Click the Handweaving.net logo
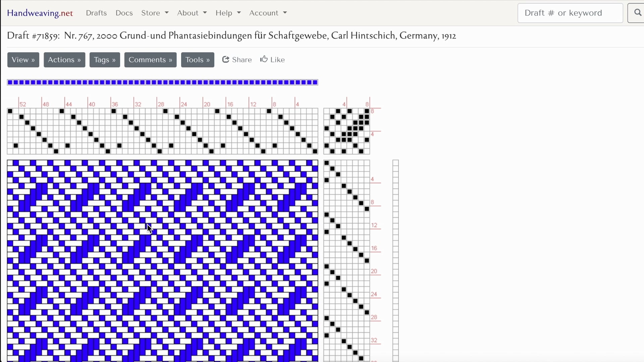 [40, 13]
